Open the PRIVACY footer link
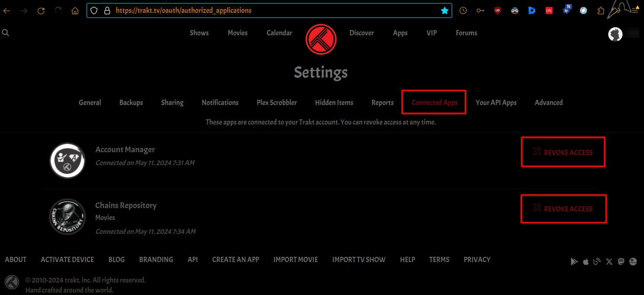The image size is (644, 295). (477, 260)
